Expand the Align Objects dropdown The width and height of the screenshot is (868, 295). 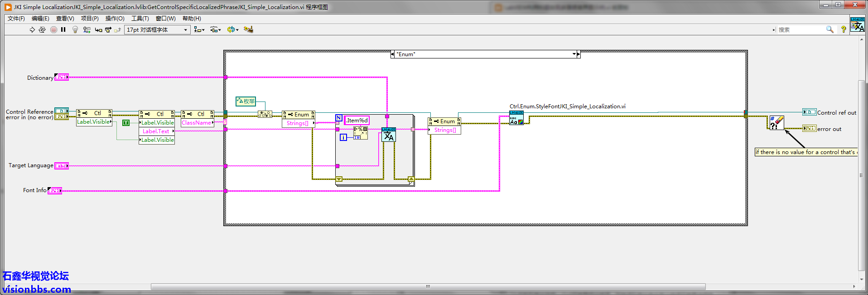(x=199, y=30)
